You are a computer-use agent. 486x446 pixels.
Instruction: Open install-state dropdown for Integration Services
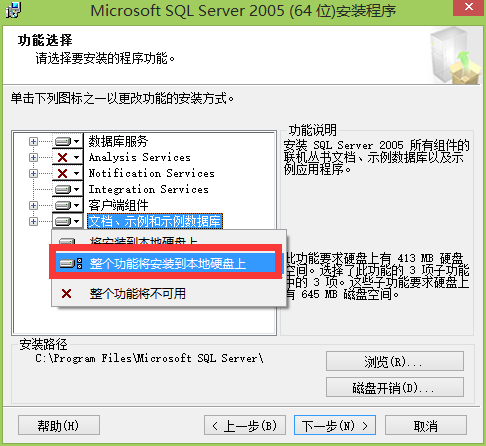coord(68,189)
